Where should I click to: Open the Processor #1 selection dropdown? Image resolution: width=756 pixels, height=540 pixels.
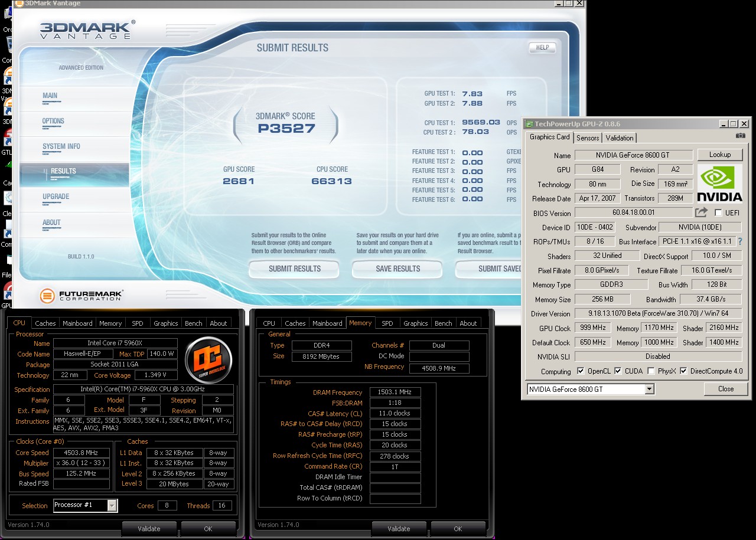[85, 505]
